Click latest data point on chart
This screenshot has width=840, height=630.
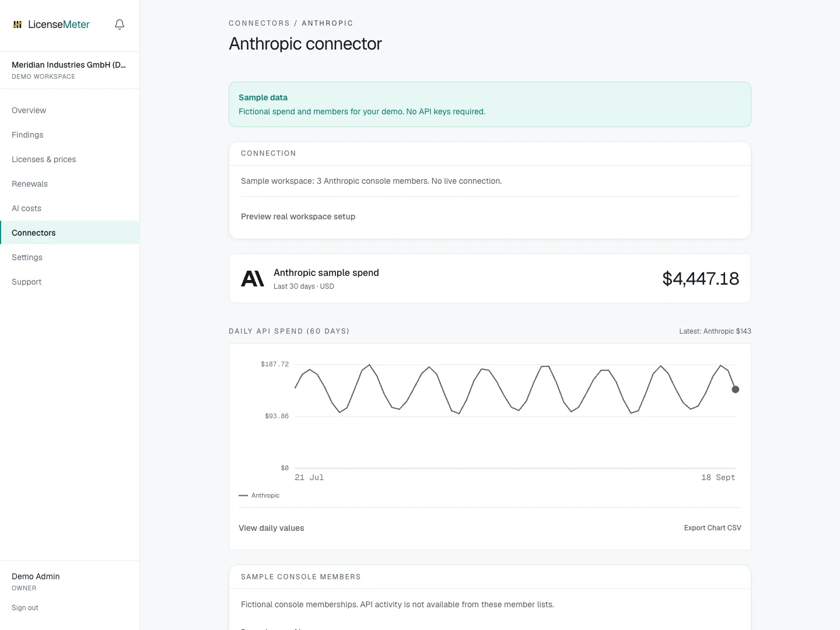(735, 389)
